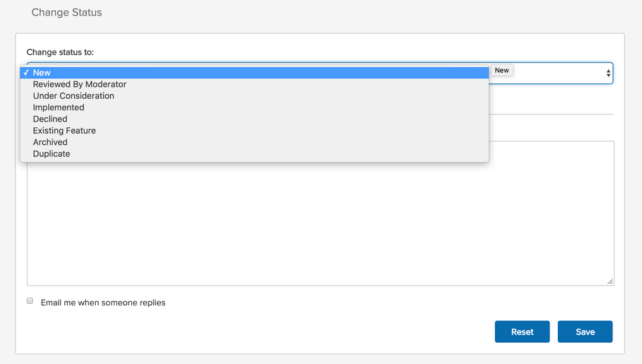Screen dimensions: 642x364
Task: Enable Email me when someone replies checkbox
Action: pyautogui.click(x=30, y=300)
